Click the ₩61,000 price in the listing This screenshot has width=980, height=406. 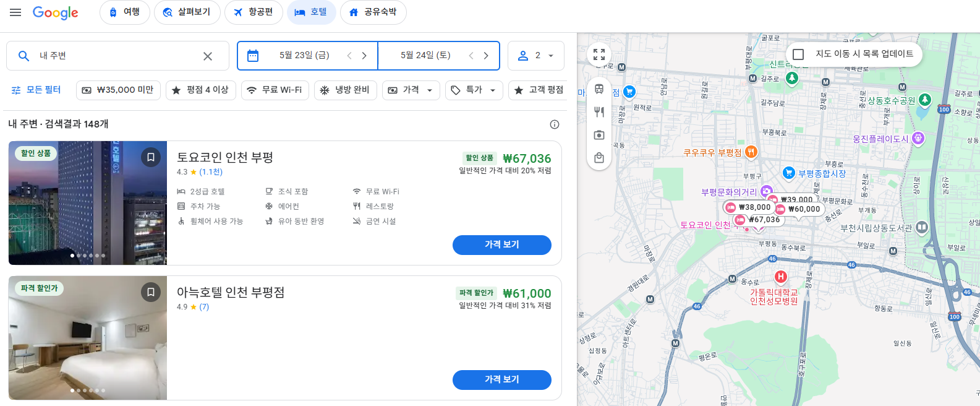click(527, 293)
